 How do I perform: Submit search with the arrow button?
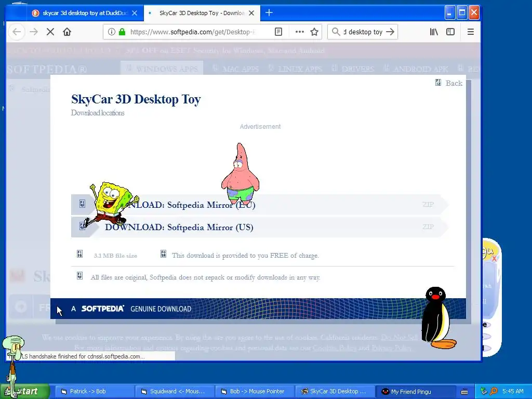(x=390, y=32)
